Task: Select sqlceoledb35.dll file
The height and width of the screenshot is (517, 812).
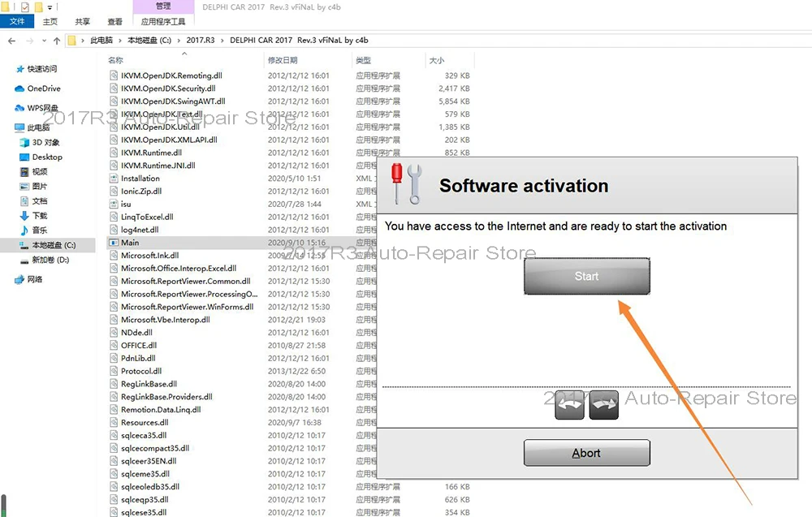Action: tap(150, 487)
